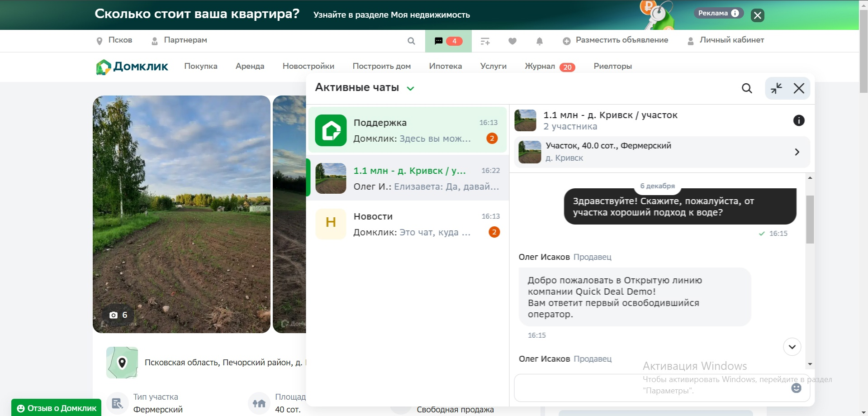Show chat info for Krivsk listing
This screenshot has width=868, height=416.
pos(799,120)
